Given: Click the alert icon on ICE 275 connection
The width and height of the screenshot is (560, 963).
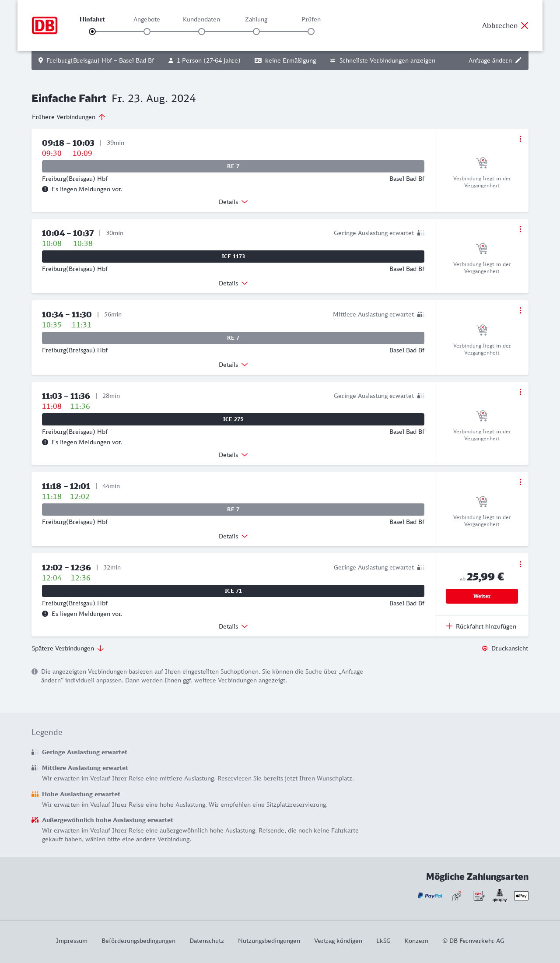Looking at the screenshot, I should point(45,442).
